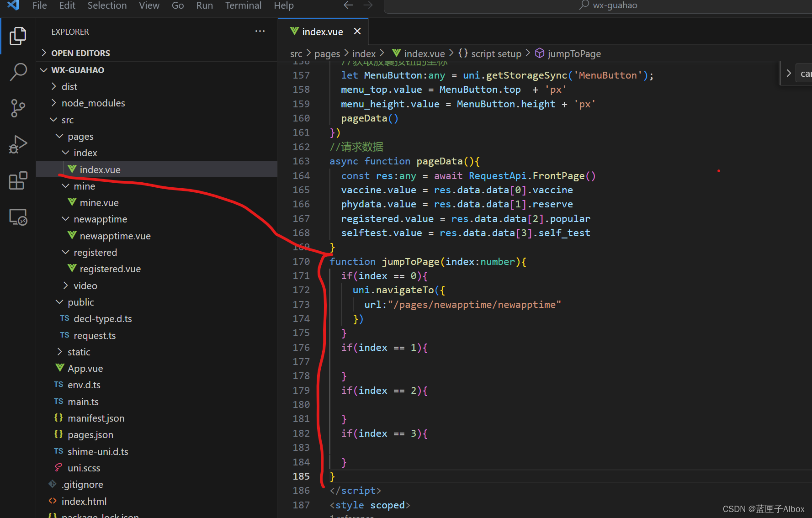Screen dimensions: 812x518
Task: Click the Vue icon of registered.vue
Action: click(72, 268)
